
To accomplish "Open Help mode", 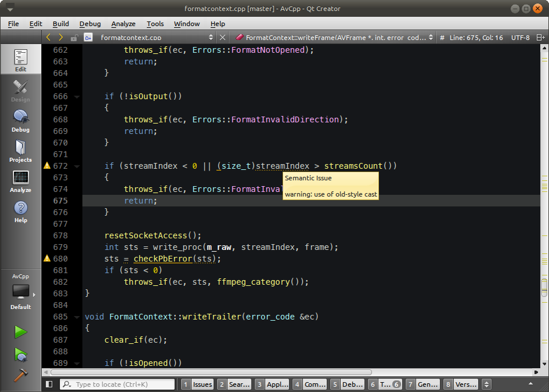I will coord(21,212).
